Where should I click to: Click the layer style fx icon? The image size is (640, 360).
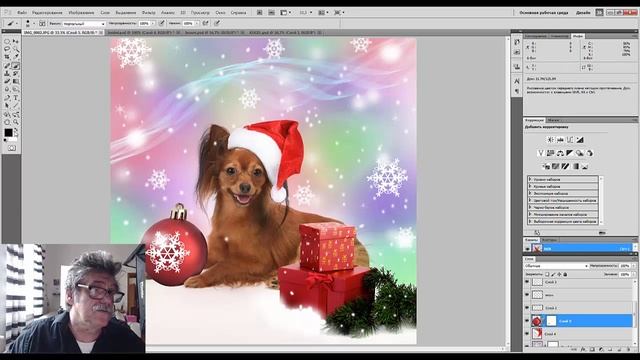point(583,349)
